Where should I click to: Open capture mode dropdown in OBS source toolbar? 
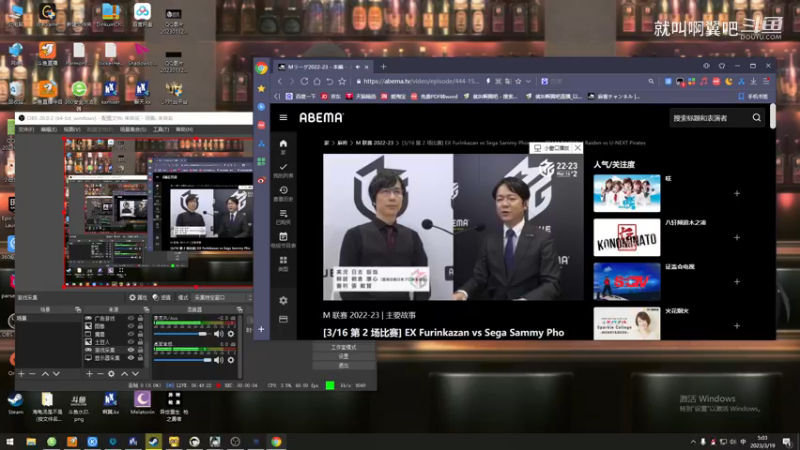(x=221, y=297)
